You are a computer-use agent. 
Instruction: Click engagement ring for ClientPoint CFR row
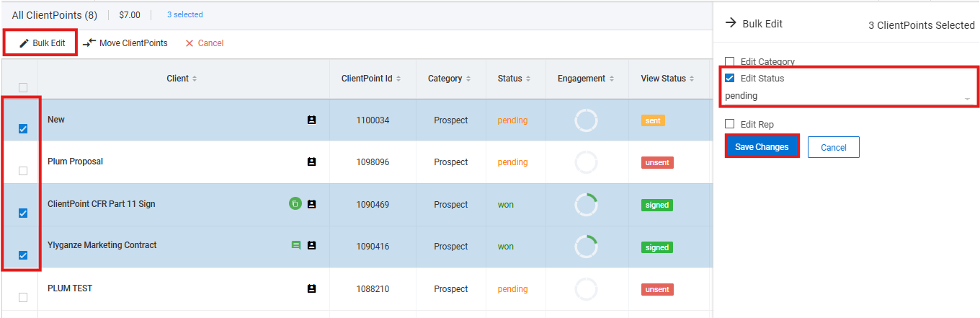pos(586,205)
